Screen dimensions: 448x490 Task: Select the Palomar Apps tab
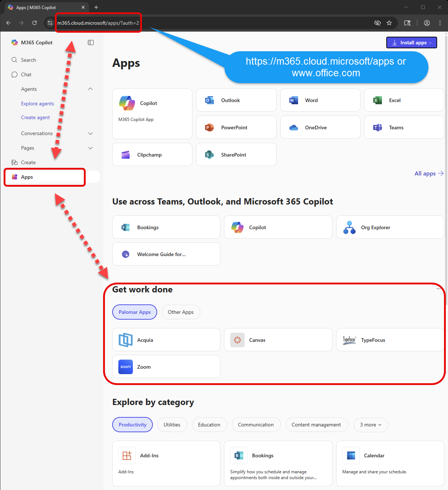click(x=135, y=312)
